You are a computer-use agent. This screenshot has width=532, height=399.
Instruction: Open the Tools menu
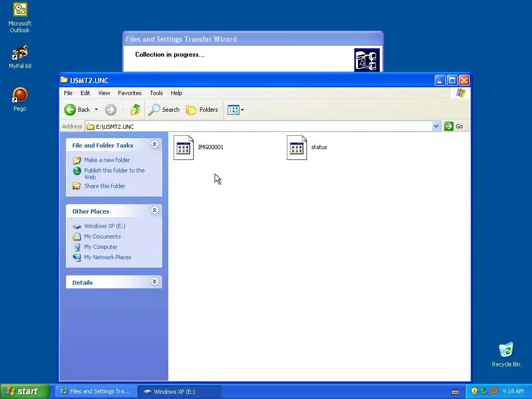156,93
